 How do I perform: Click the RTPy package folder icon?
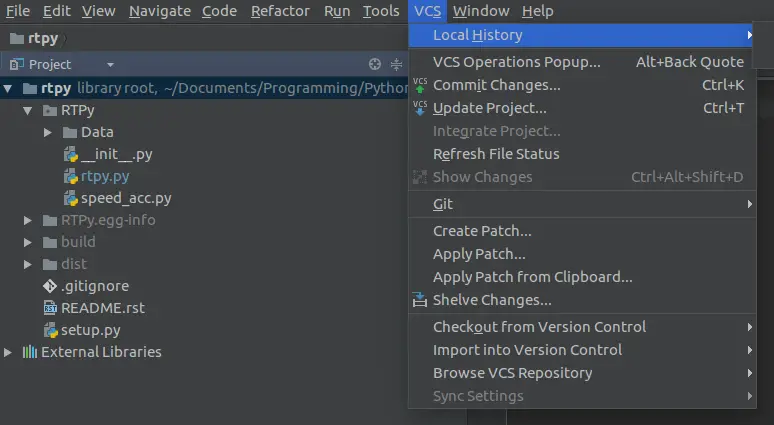[x=49, y=110]
